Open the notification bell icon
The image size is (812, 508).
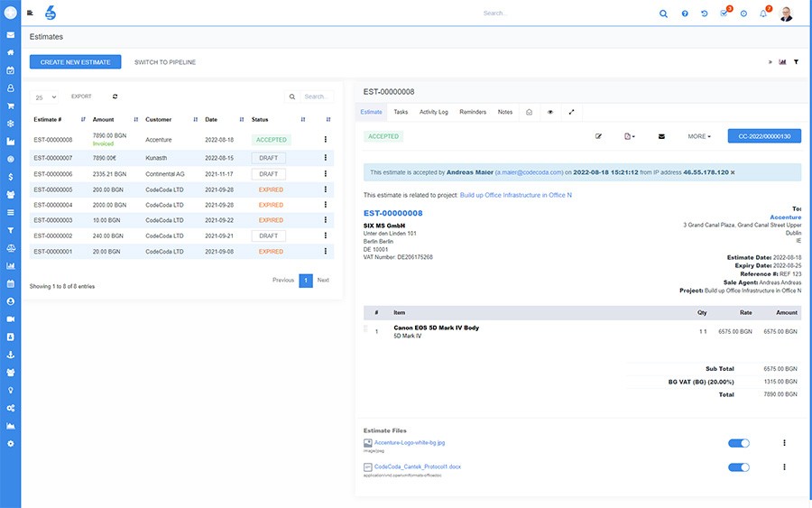pyautogui.click(x=763, y=14)
